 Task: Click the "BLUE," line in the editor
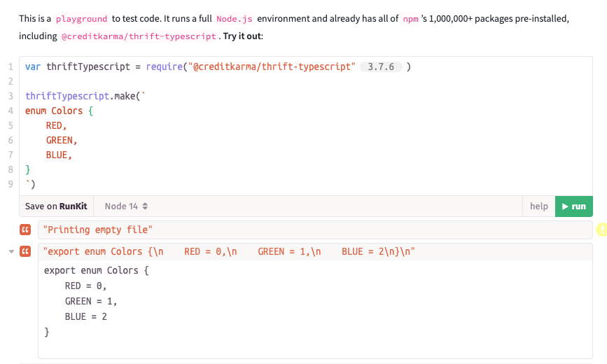pos(59,155)
